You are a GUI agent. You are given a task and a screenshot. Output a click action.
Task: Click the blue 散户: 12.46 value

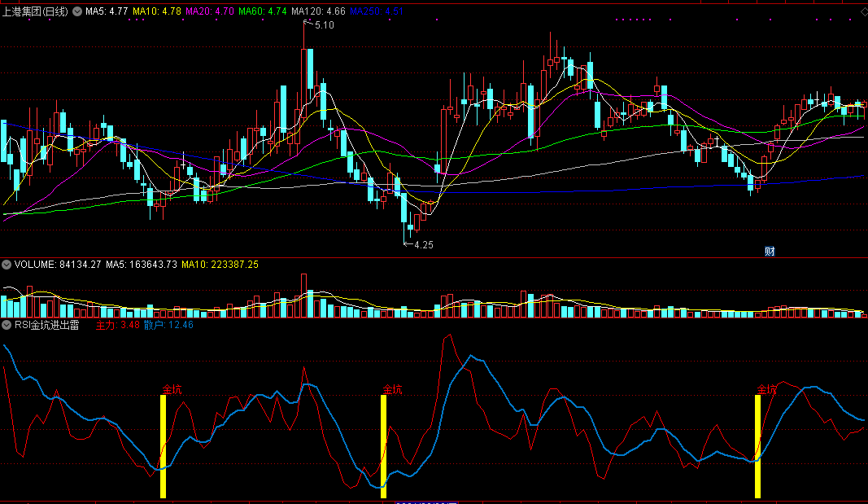click(x=168, y=325)
